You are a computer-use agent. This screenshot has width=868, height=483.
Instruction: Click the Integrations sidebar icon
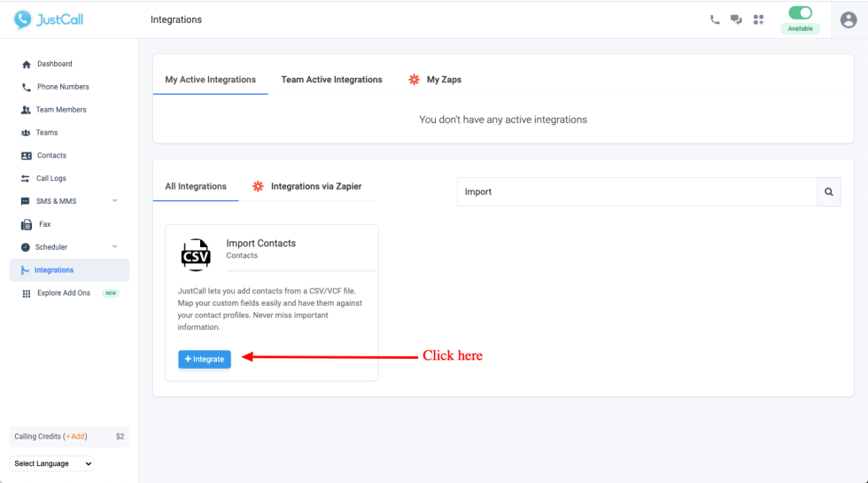coord(25,270)
